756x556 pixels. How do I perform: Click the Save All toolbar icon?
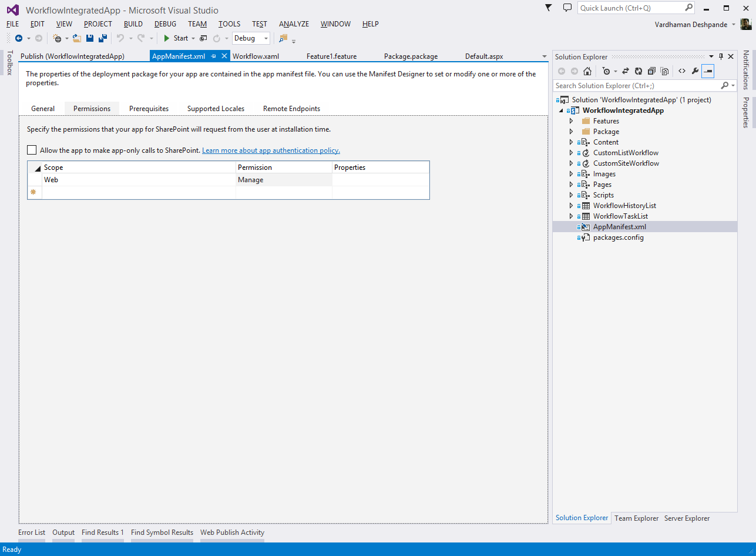pos(102,38)
